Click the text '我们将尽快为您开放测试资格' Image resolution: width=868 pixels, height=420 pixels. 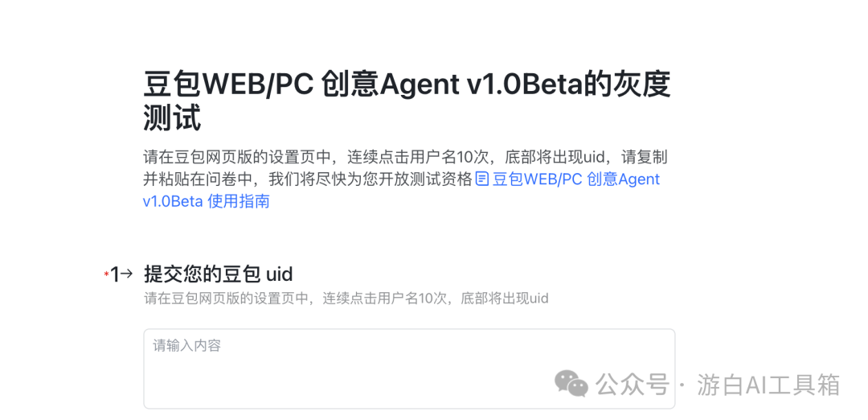[371, 179]
